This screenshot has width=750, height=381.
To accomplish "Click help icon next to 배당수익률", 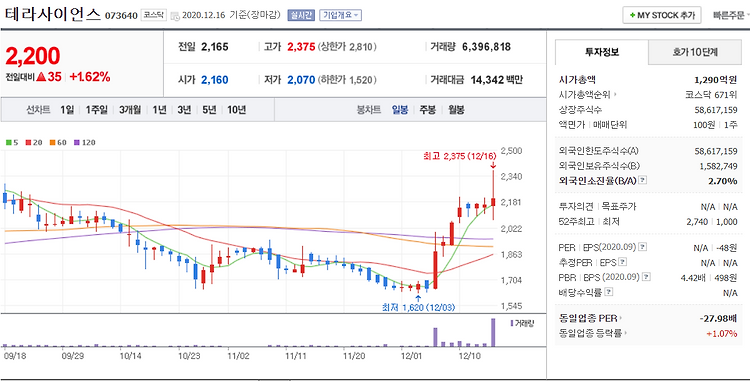I will pyautogui.click(x=609, y=292).
